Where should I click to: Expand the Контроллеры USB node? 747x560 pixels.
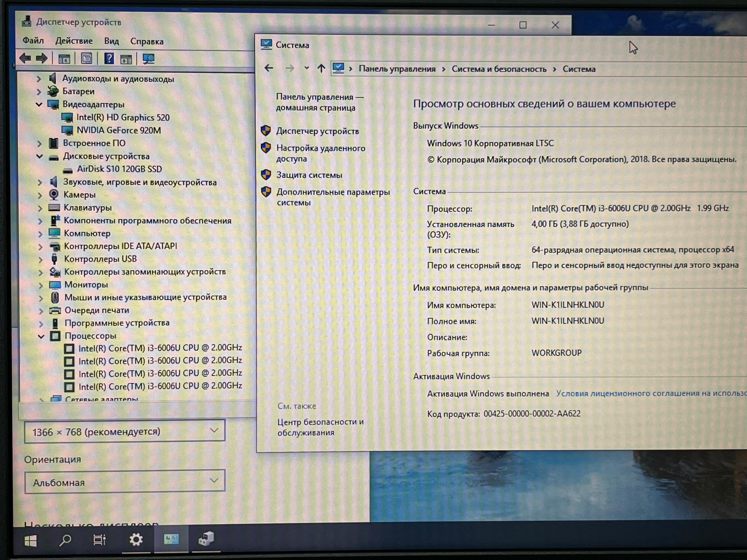point(41,259)
